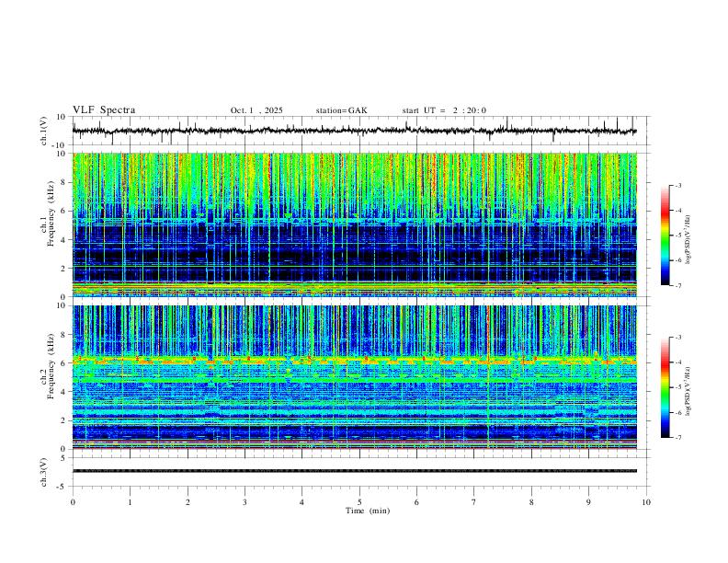Click time-axis tick label "5"
The image size is (728, 563).
pyautogui.click(x=359, y=502)
